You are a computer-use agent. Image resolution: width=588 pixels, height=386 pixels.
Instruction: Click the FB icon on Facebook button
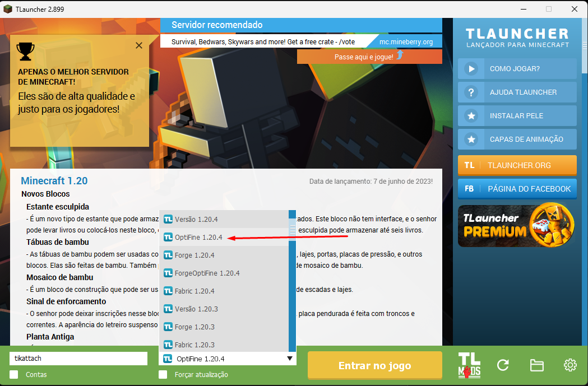coord(469,189)
